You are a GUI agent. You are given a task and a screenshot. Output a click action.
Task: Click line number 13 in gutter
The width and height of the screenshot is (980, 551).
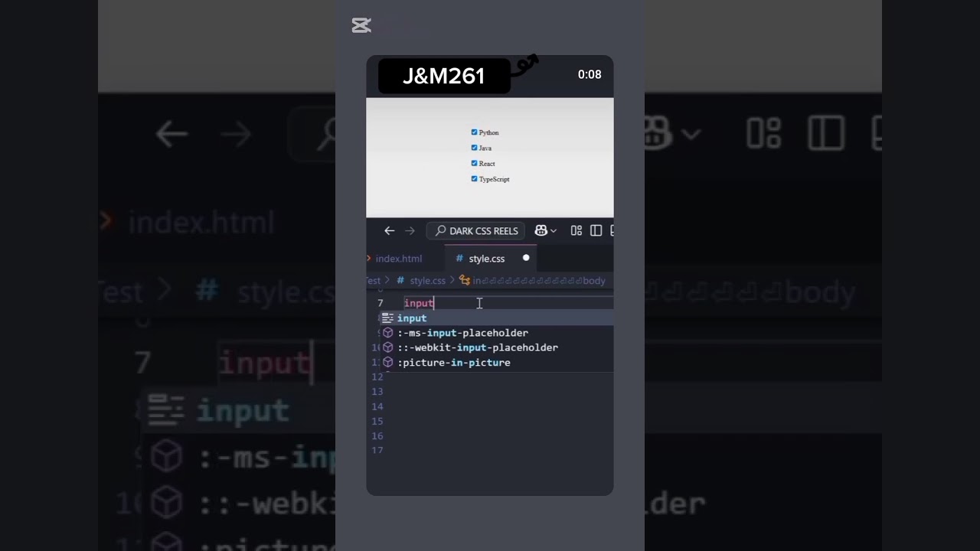coord(377,392)
